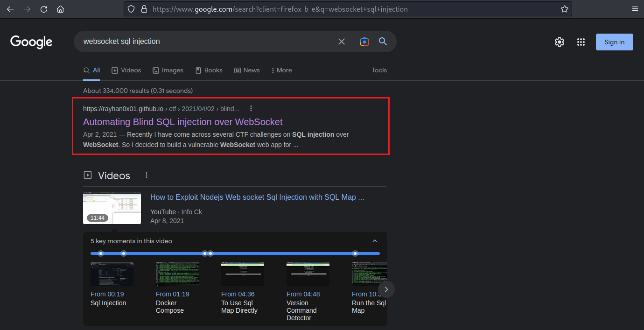Go back to the previous page
The height and width of the screenshot is (330, 644).
click(10, 9)
